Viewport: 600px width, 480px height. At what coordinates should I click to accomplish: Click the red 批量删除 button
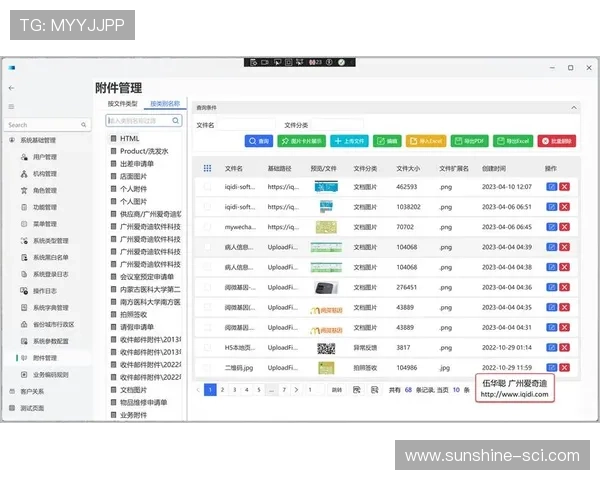(557, 141)
